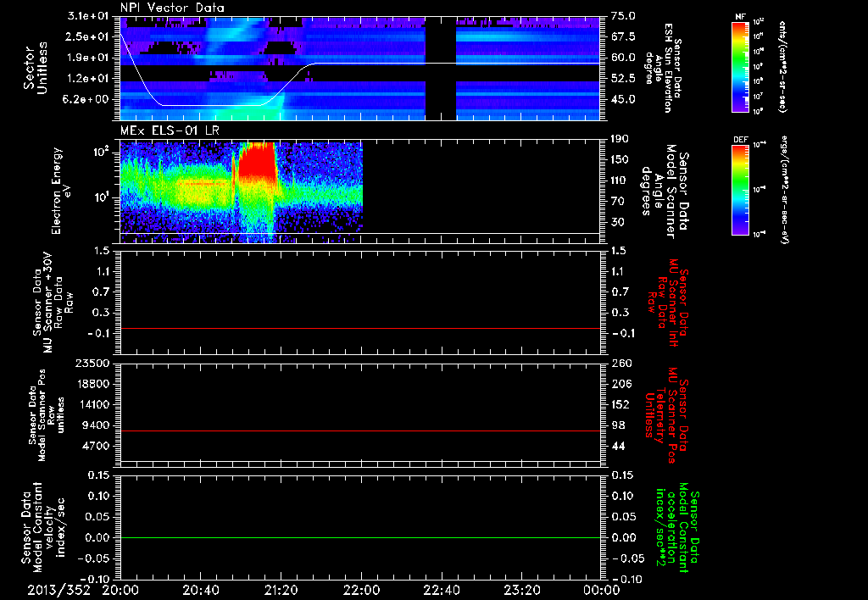Click the DEF energy flux color bar
868x600 pixels.
pyautogui.click(x=741, y=189)
